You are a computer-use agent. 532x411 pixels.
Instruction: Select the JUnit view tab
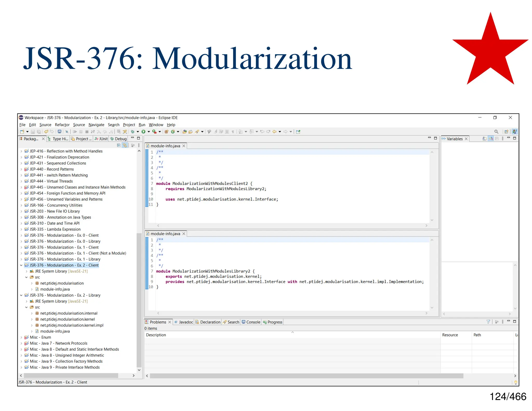click(101, 139)
